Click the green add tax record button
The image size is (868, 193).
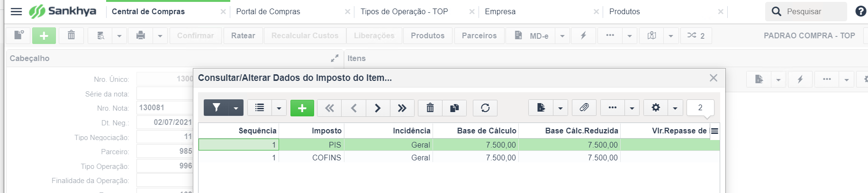[x=302, y=108]
